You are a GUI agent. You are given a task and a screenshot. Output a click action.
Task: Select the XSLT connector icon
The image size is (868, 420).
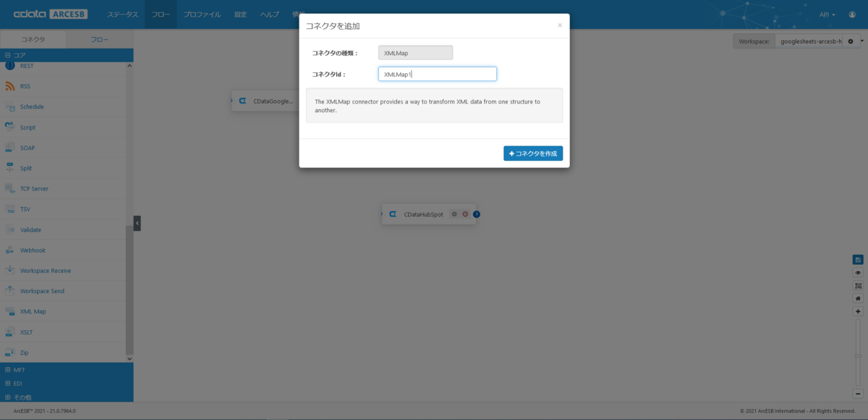tap(10, 332)
